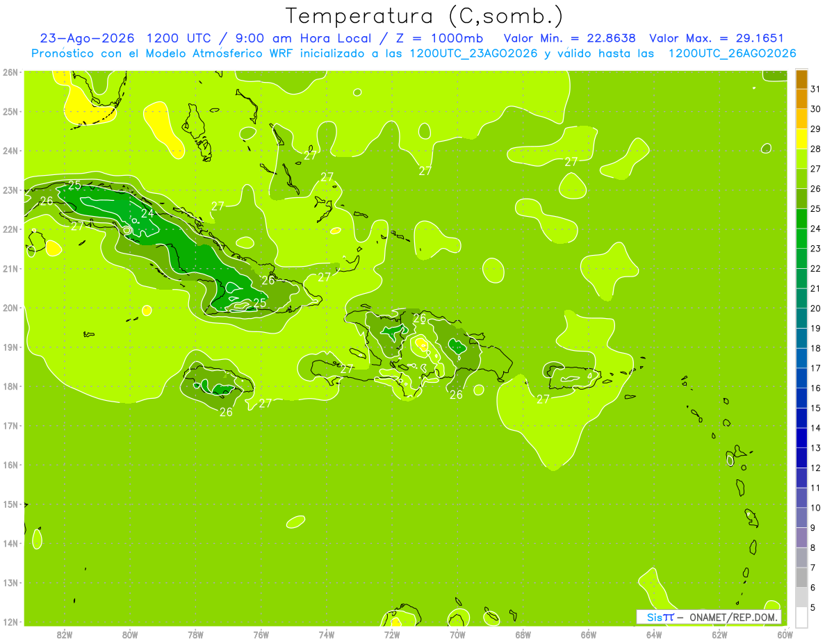Select the '1200UTC_23AGO2026' initialization time

[x=473, y=53]
